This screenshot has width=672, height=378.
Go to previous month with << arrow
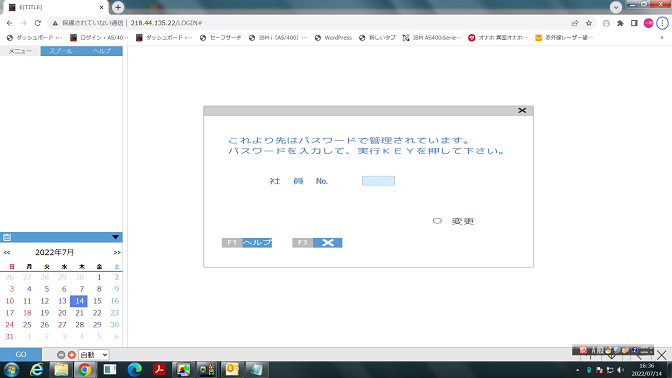[x=7, y=252]
